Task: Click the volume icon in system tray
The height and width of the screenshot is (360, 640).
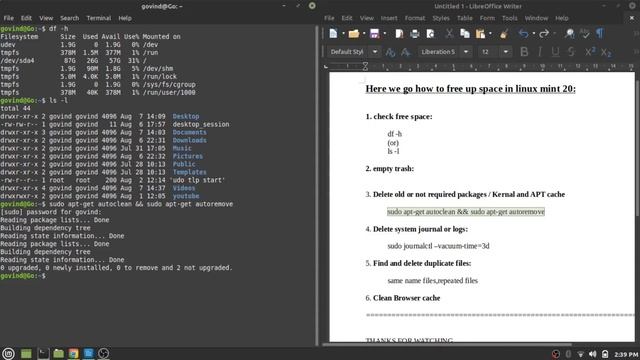Action: click(x=593, y=354)
